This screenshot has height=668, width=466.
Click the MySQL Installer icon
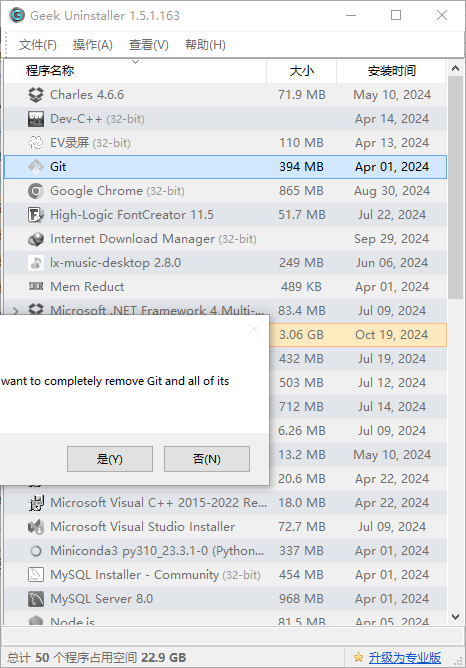36,575
